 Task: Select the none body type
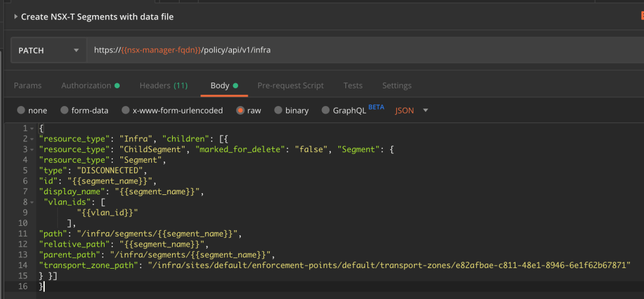pos(21,110)
